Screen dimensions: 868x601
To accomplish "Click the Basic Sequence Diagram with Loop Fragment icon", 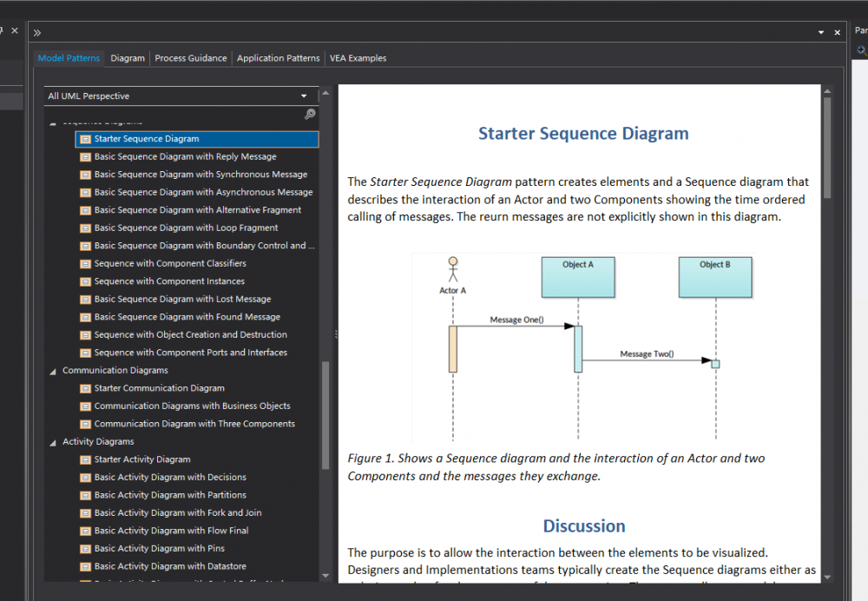I will (85, 228).
